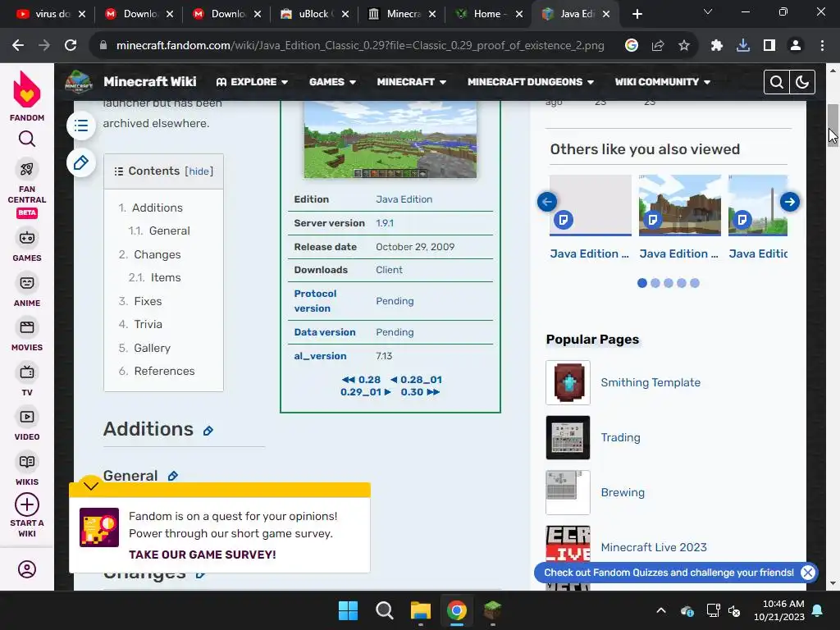Open the browser extensions puzzle icon
The width and height of the screenshot is (840, 630).
click(716, 46)
